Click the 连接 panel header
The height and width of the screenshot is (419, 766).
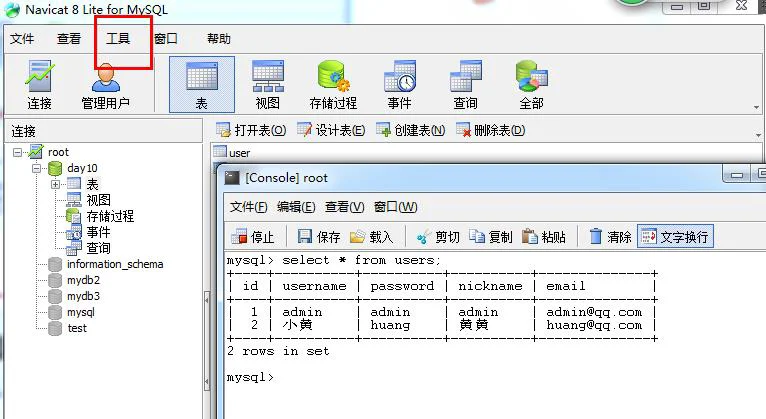tap(103, 131)
